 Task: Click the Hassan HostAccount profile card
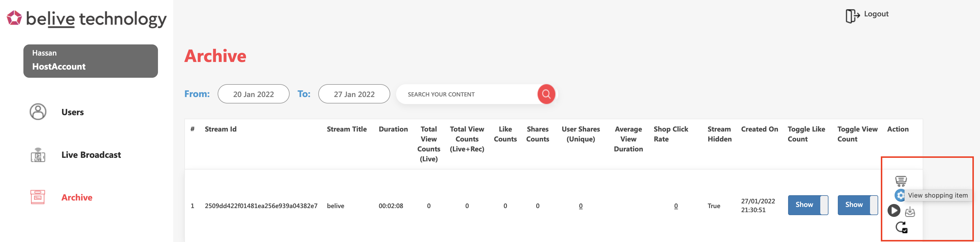(91, 61)
